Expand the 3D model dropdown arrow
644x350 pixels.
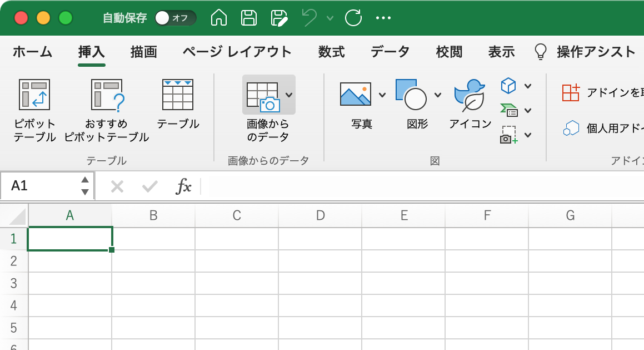click(x=528, y=86)
